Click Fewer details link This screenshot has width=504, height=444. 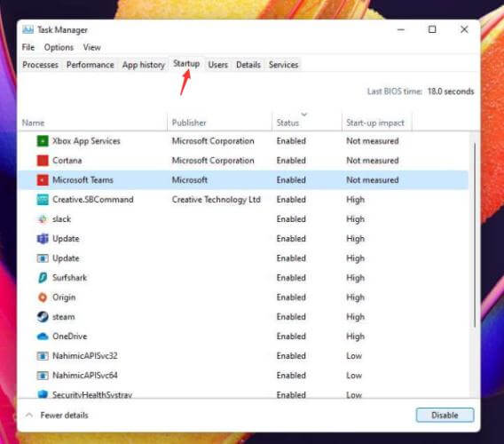(x=64, y=415)
